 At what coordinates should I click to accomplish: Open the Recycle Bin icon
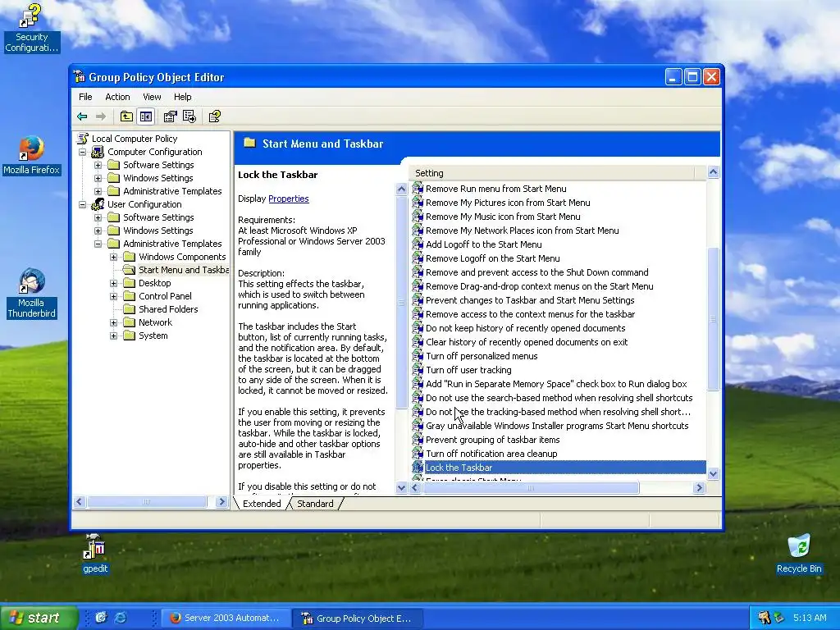[799, 554]
